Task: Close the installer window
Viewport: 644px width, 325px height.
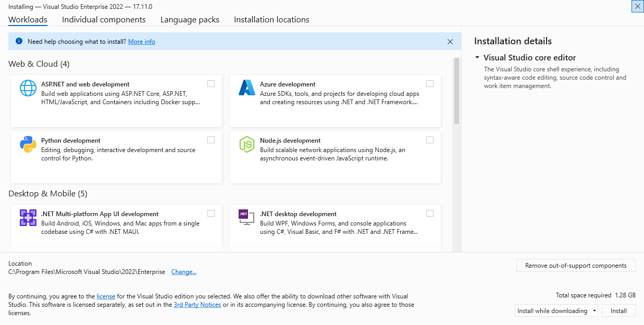Action: click(x=638, y=6)
